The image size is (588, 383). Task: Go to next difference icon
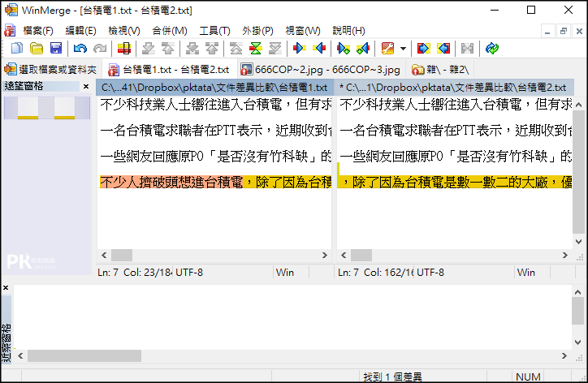click(x=149, y=49)
